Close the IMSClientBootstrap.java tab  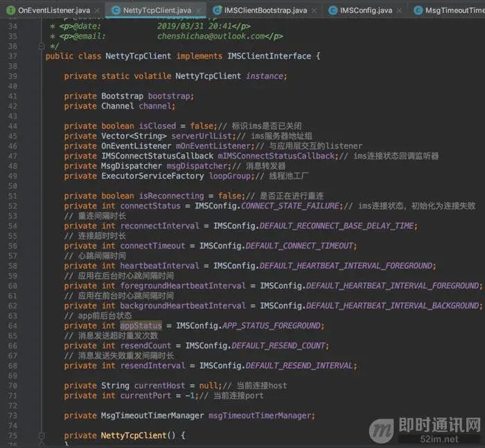coord(314,10)
